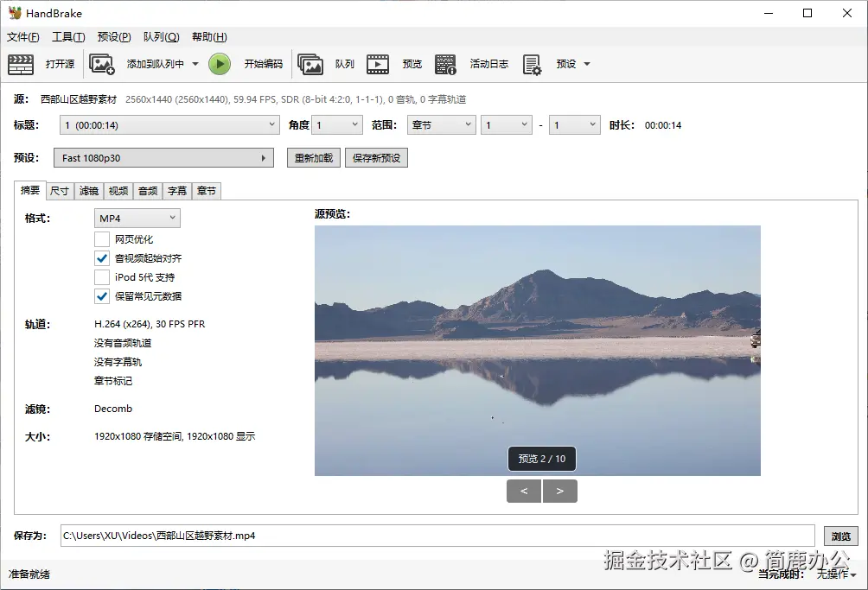Click 预览 toolbar label
Screen dimensions: 868x590
[x=412, y=64]
